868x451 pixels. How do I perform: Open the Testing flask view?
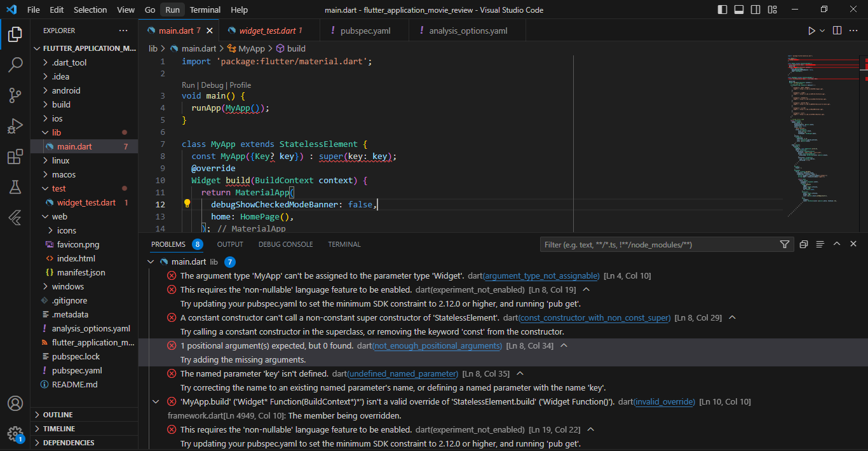click(15, 187)
